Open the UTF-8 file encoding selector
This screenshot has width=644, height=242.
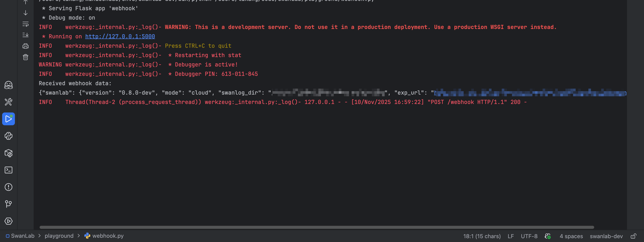pos(529,236)
